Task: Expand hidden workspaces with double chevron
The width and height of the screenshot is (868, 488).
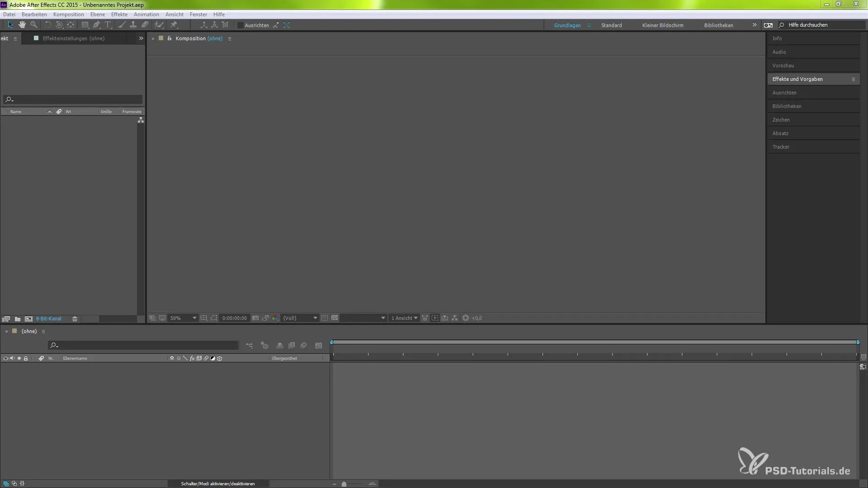Action: (755, 25)
